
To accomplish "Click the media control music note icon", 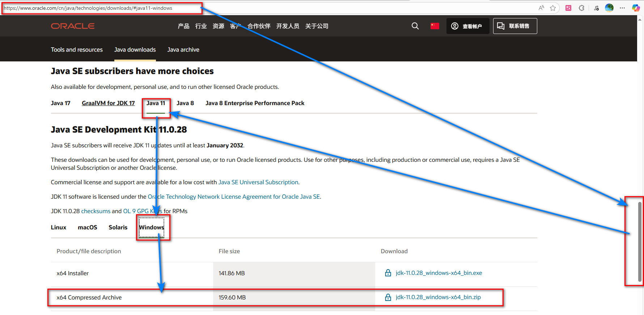I will tap(596, 8).
